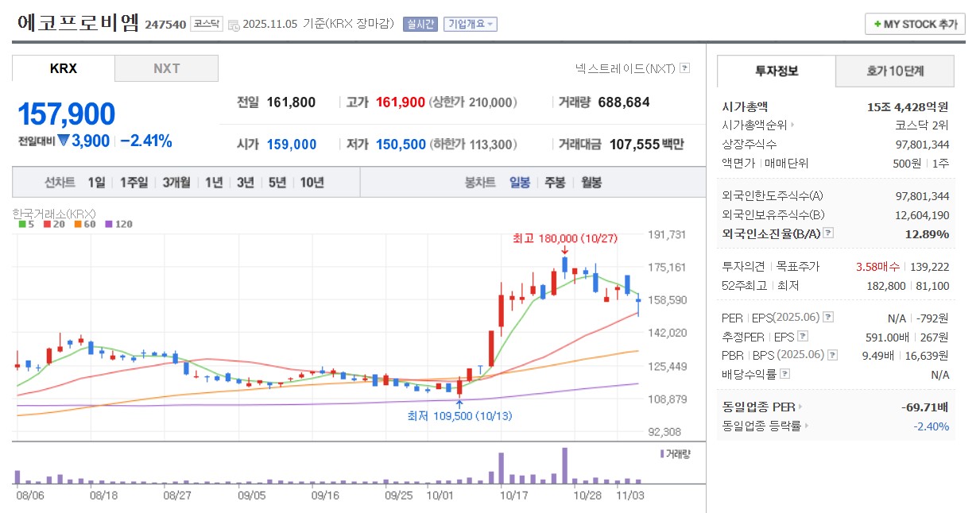Click the MY STOCK 추가 button

tap(914, 24)
